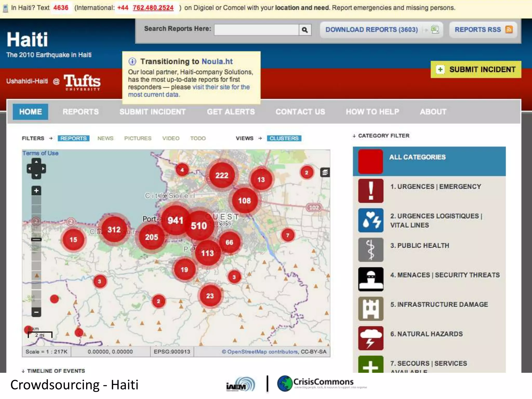Click the Public Health caduceus icon
The width and height of the screenshot is (532, 399).
371,250
